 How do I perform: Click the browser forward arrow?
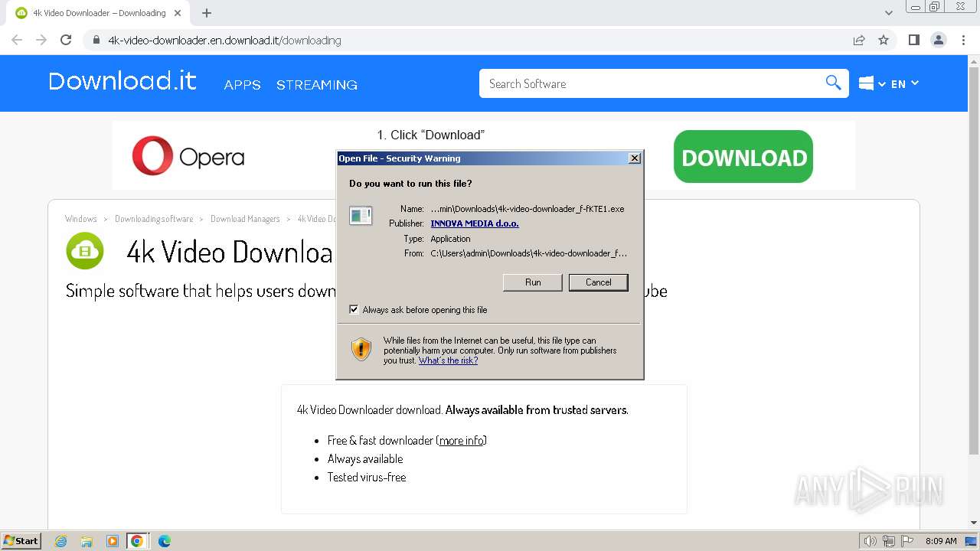click(x=41, y=40)
